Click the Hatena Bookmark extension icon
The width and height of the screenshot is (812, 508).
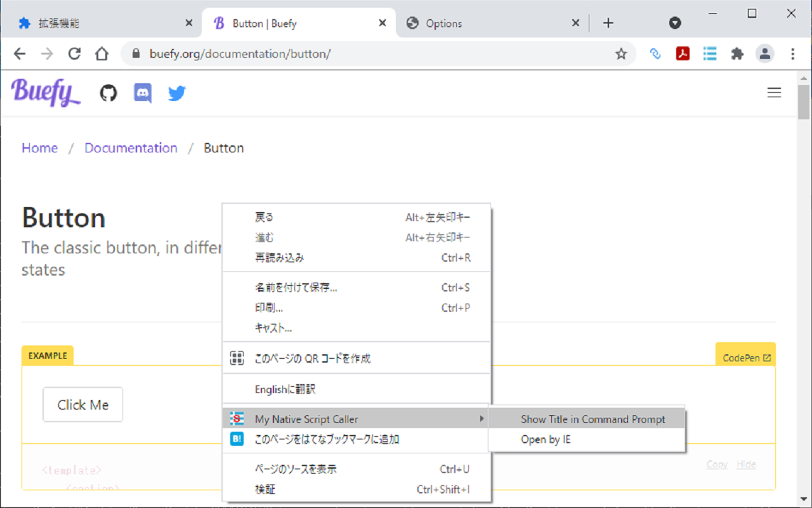(236, 439)
